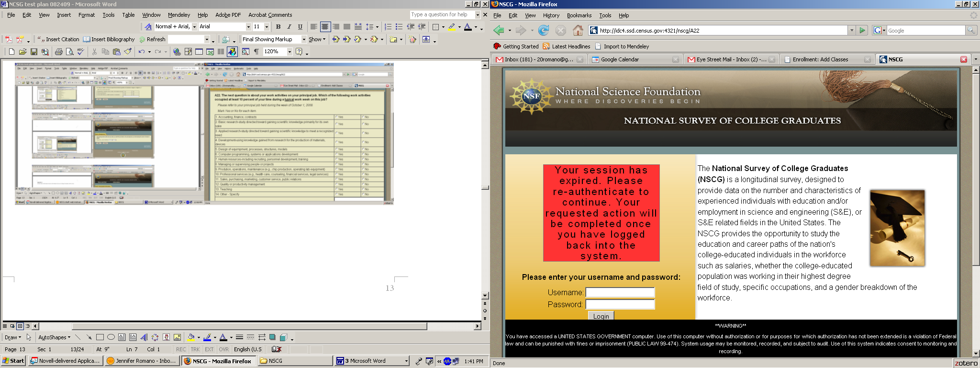Image resolution: width=980 pixels, height=368 pixels.
Task: Run Spelling and Grammar check
Action: click(x=80, y=52)
